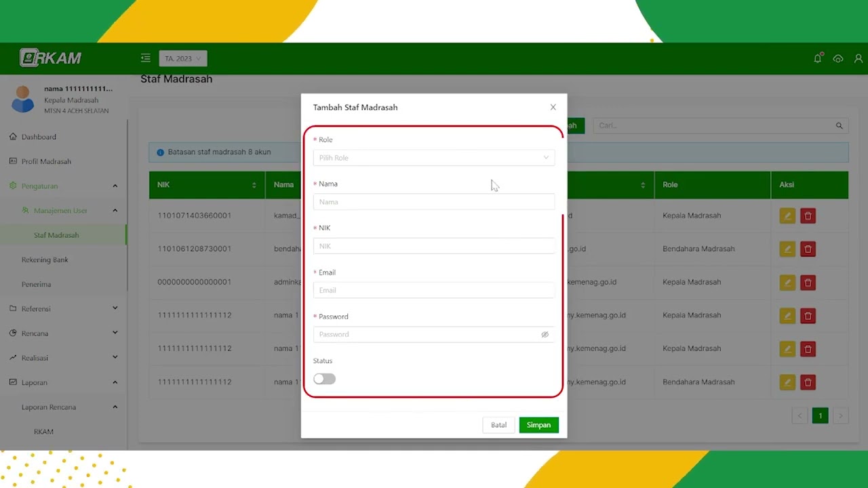Click the Dashboard home icon

13,137
